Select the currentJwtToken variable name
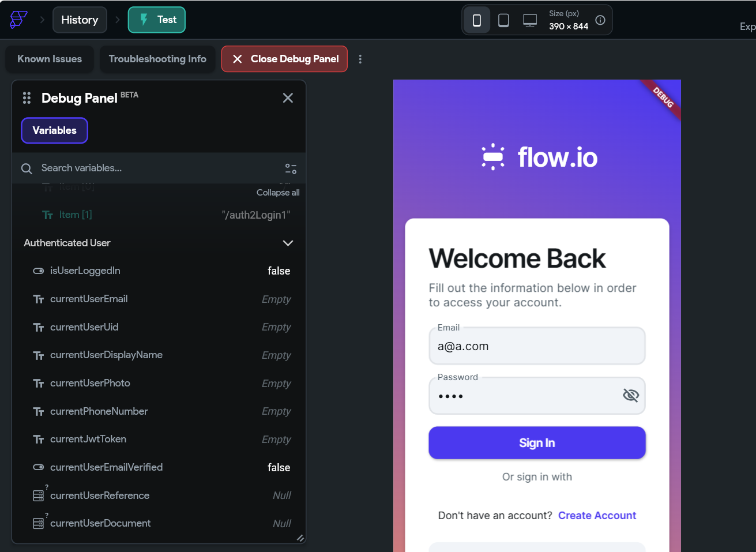Viewport: 756px width, 552px height. click(88, 439)
